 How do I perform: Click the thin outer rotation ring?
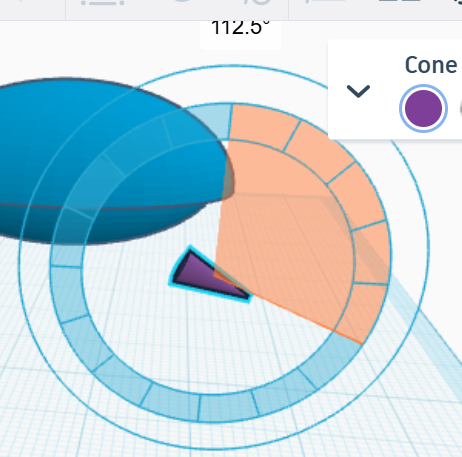tap(428, 247)
